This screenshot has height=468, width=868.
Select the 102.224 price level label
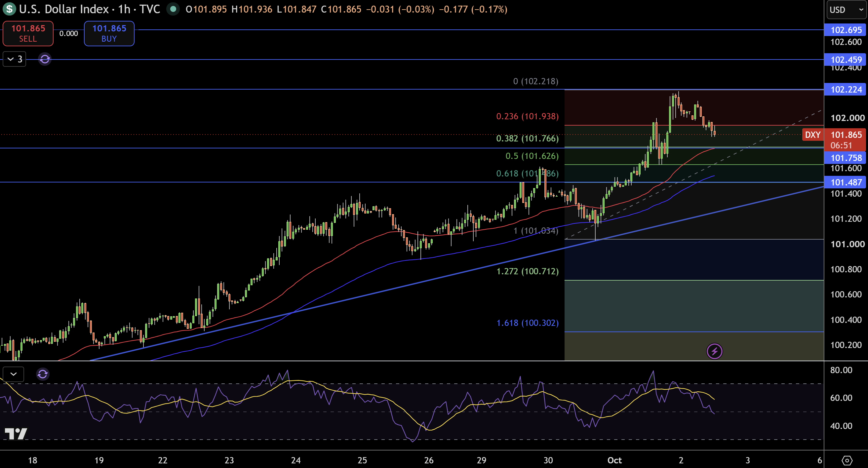pos(846,89)
